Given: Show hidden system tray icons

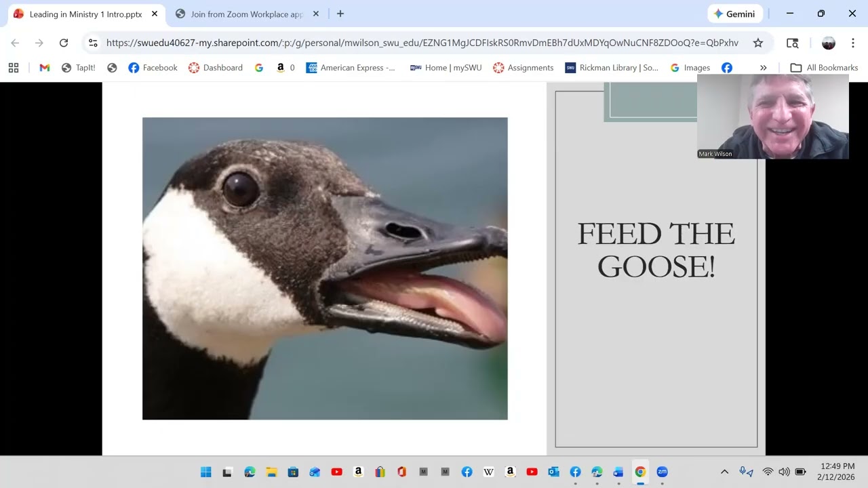Looking at the screenshot, I should pos(724,472).
